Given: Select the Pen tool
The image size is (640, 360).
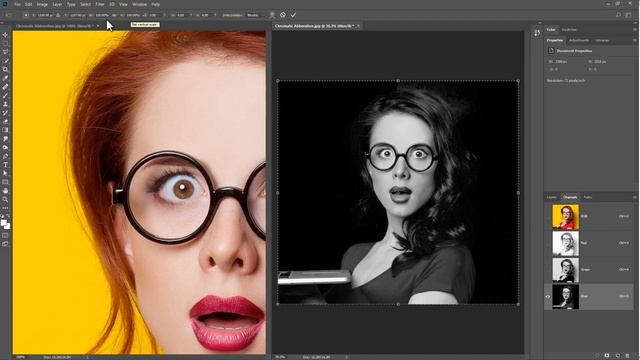Looking at the screenshot, I should click(x=5, y=156).
